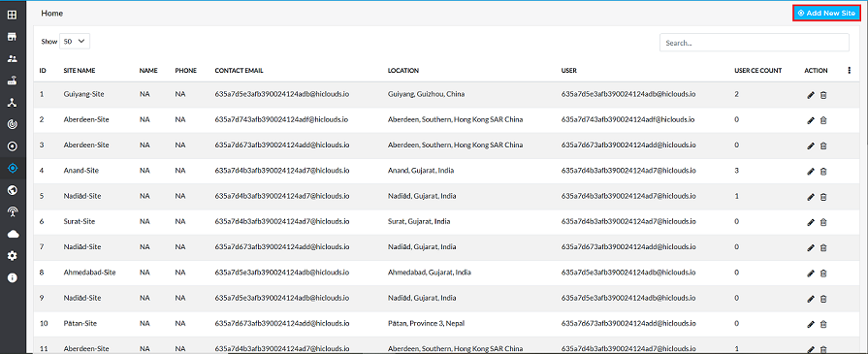This screenshot has width=868, height=354.
Task: Open the radar icon in sidebar
Action: [x=13, y=124]
